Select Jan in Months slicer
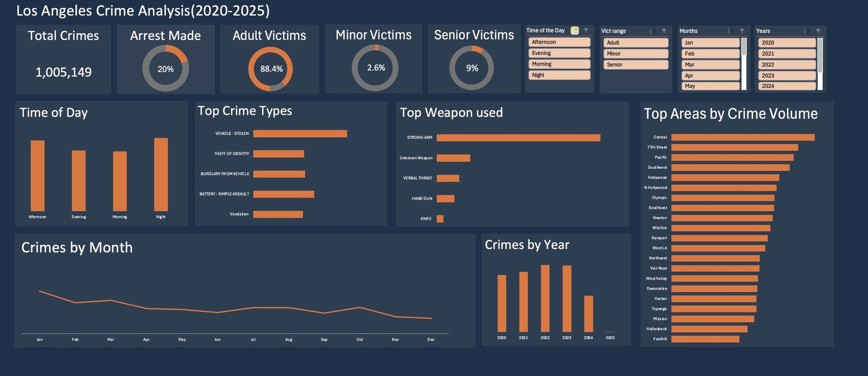Viewport: 868px width, 376px height. click(x=710, y=43)
